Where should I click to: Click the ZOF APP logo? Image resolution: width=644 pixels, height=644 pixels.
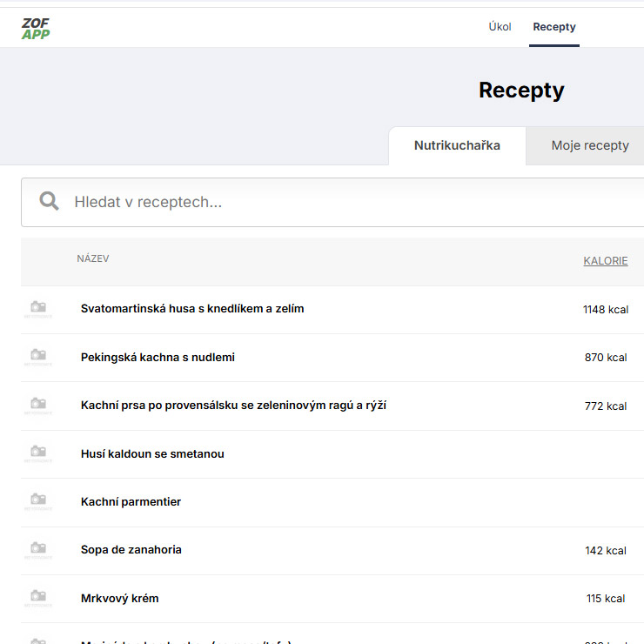point(36,28)
